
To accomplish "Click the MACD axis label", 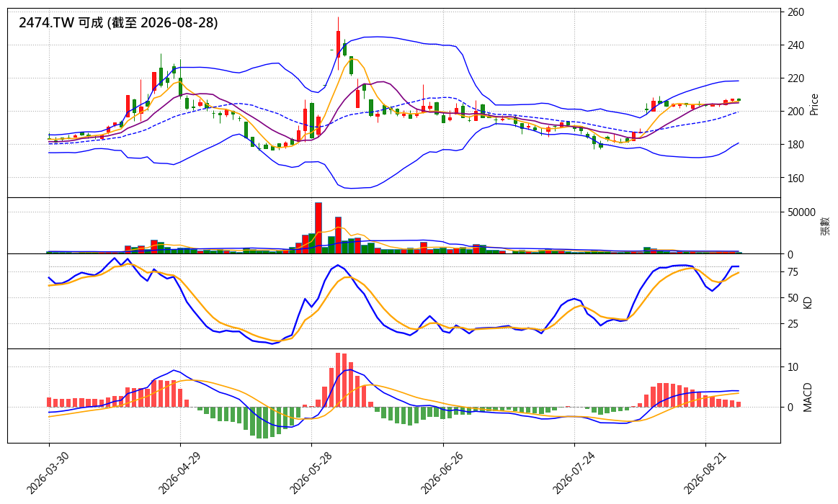I will pyautogui.click(x=808, y=397).
